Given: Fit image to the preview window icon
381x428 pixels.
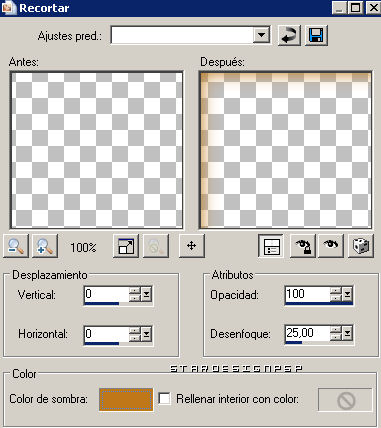Looking at the screenshot, I should tap(126, 246).
